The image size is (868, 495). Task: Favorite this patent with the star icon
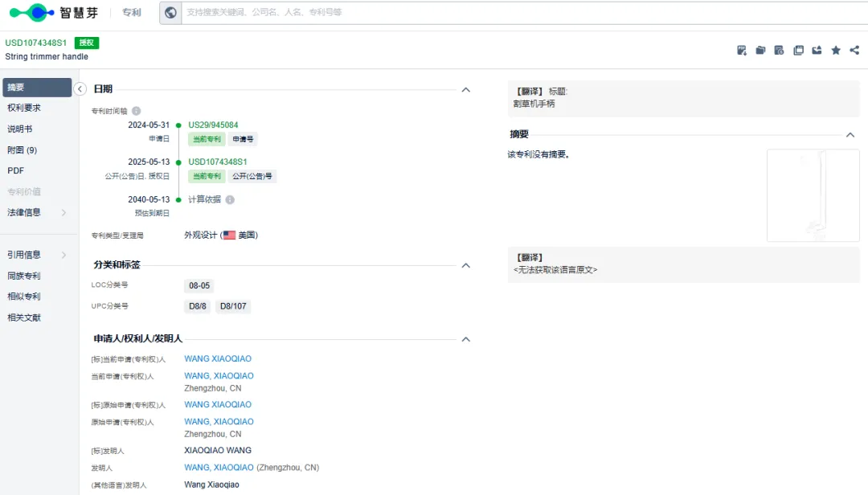click(836, 51)
